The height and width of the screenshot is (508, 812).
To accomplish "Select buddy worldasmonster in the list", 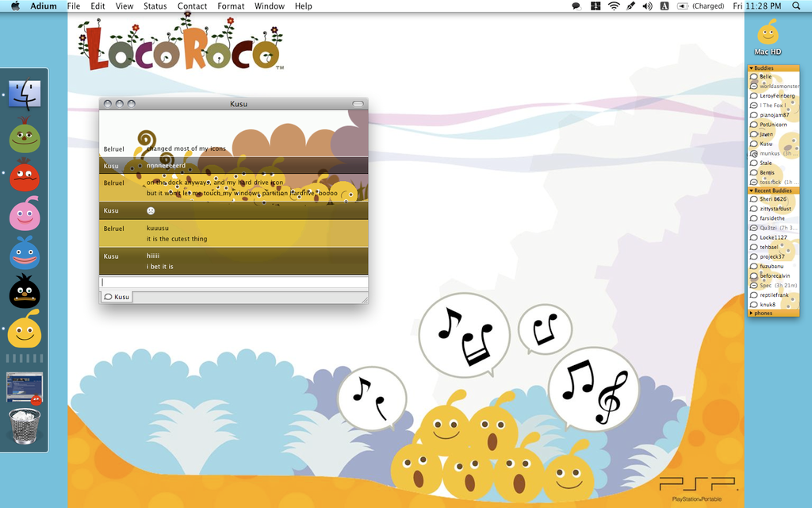I will [x=774, y=86].
